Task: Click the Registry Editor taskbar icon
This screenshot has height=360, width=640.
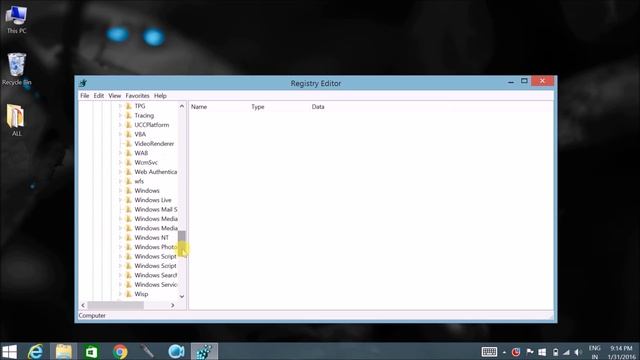Action: point(204,351)
